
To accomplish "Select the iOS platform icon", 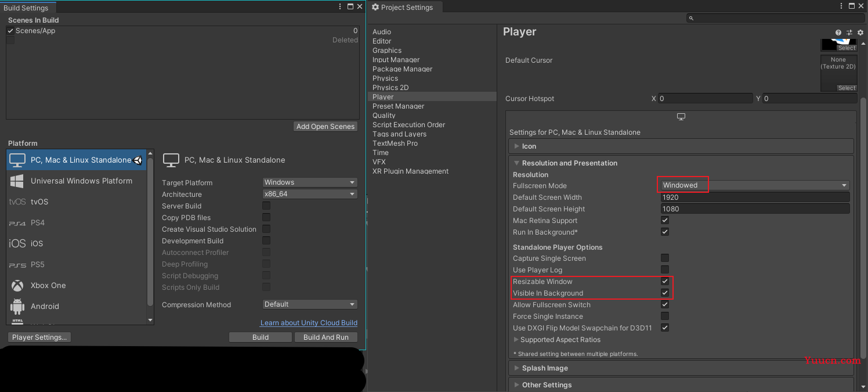I will tap(17, 243).
